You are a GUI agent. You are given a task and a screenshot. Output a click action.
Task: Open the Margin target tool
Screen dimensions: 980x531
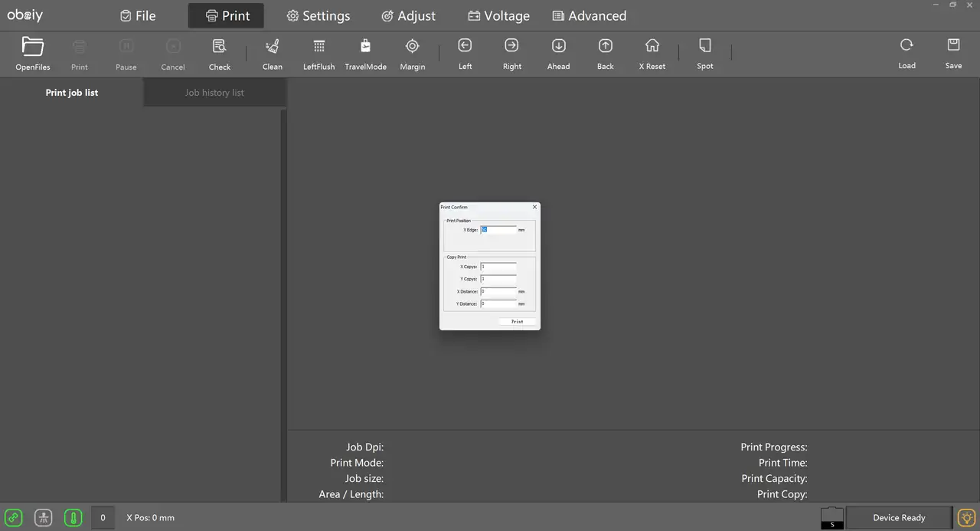click(x=413, y=46)
